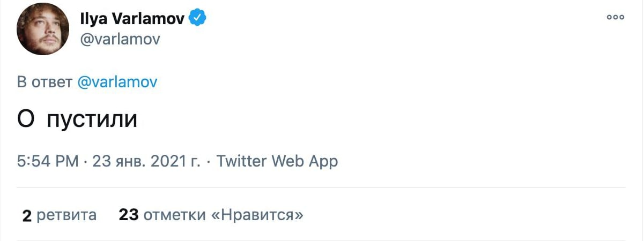Click the date 23 янв. 2021 г.

146,161
